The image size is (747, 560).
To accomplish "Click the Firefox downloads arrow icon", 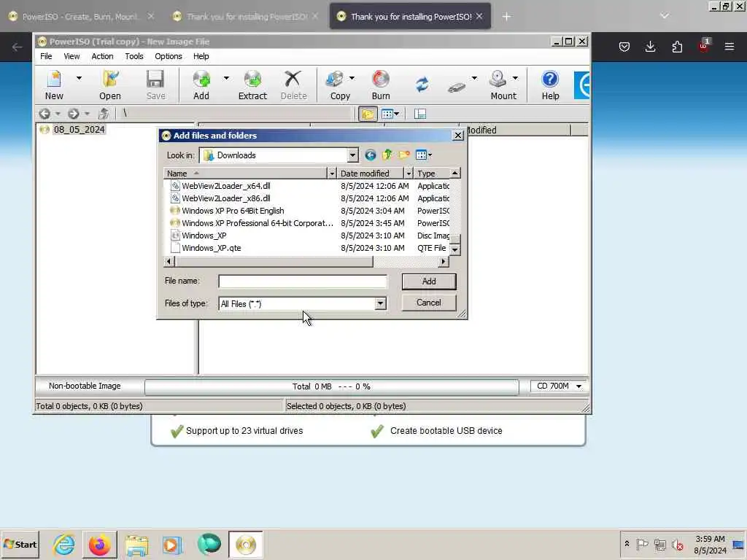I will point(650,47).
